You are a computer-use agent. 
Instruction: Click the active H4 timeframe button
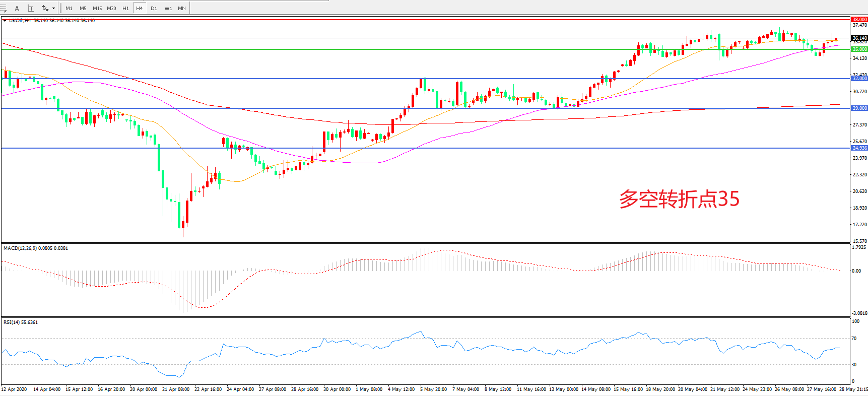pyautogui.click(x=140, y=8)
